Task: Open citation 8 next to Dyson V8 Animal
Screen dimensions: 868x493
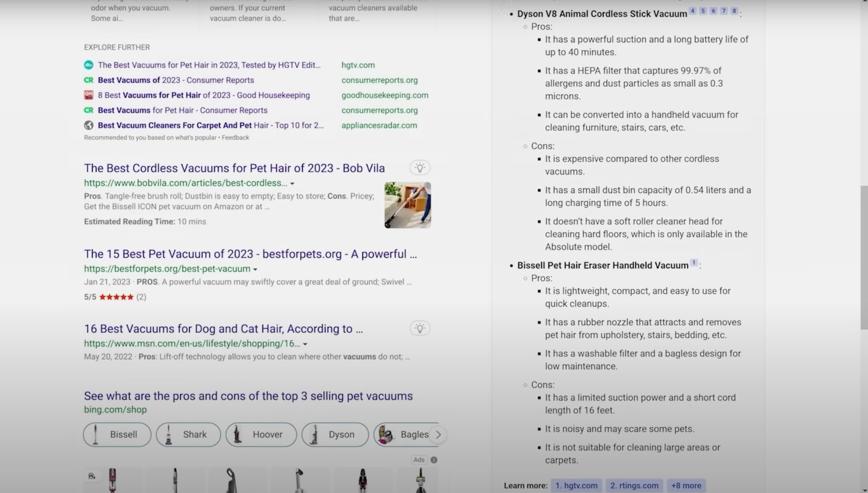Action: [x=734, y=11]
